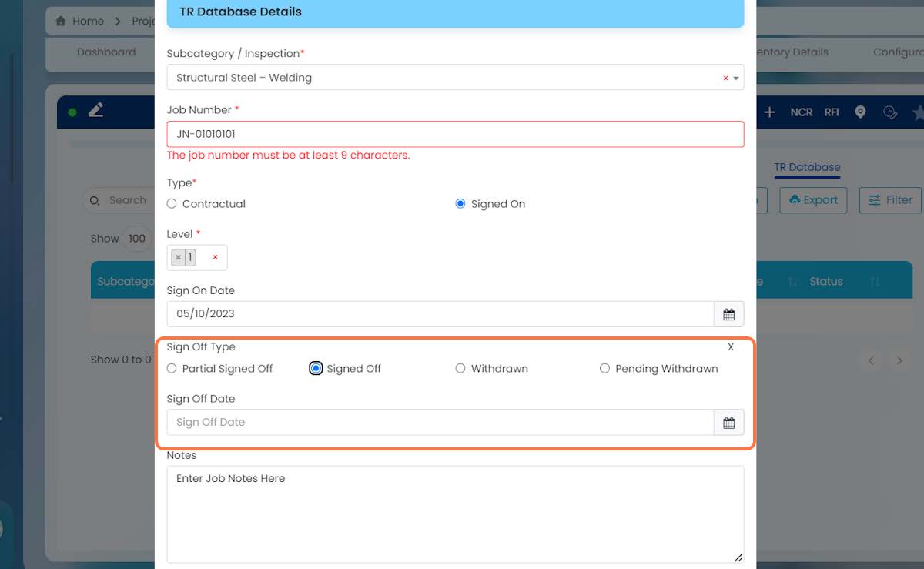This screenshot has width=924, height=569.
Task: Click the Home icon in breadcrumb
Action: 61,22
